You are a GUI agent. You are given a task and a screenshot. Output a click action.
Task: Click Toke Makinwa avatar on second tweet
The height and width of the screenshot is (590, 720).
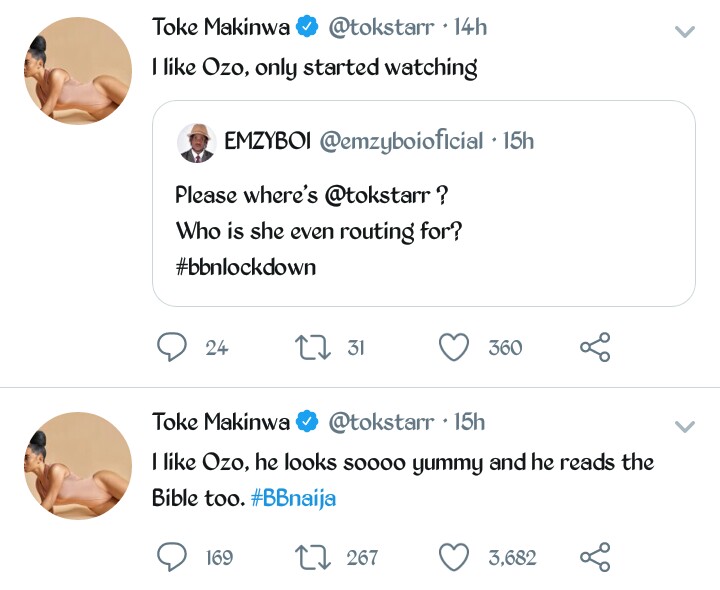(78, 465)
